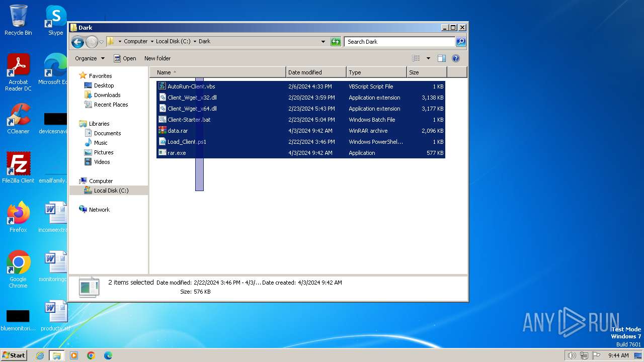Open the Organize dropdown menu
Screen dimensions: 644x362
point(90,58)
